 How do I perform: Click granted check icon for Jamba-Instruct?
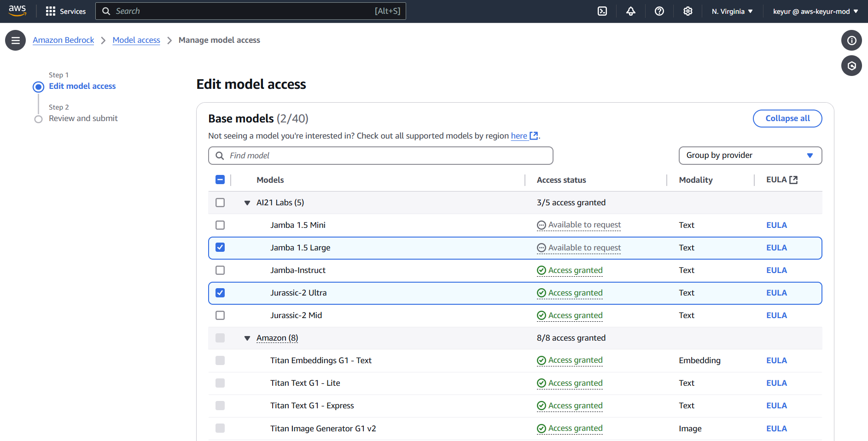[x=542, y=270]
